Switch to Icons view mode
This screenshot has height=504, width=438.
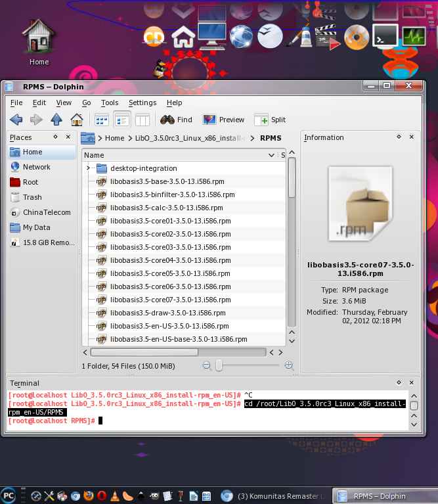tap(102, 120)
